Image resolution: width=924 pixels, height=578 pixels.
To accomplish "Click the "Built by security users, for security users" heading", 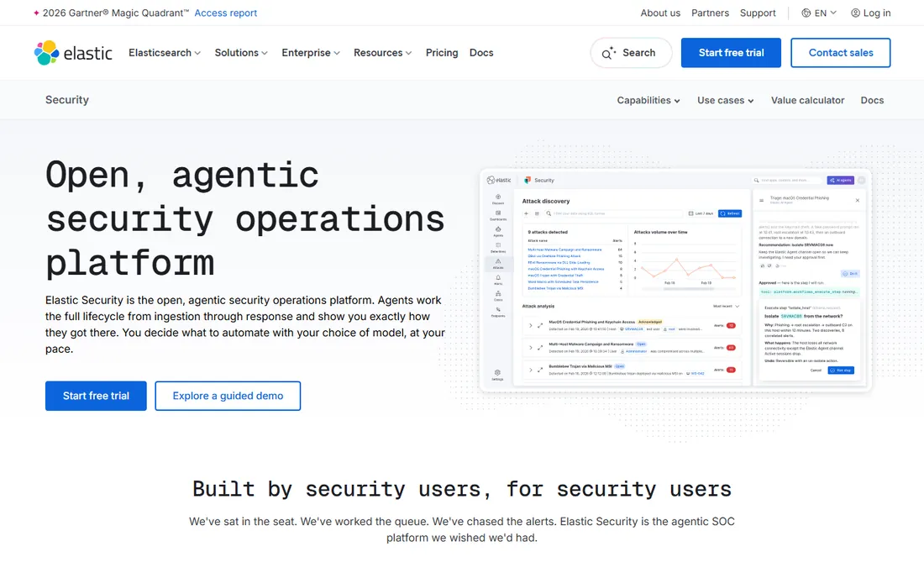I will [x=462, y=489].
